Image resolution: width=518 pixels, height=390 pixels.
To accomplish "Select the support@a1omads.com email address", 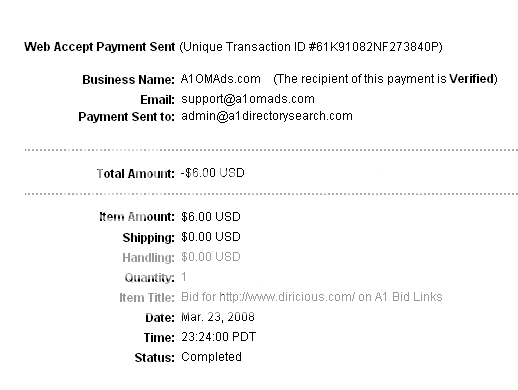I will (x=248, y=99).
